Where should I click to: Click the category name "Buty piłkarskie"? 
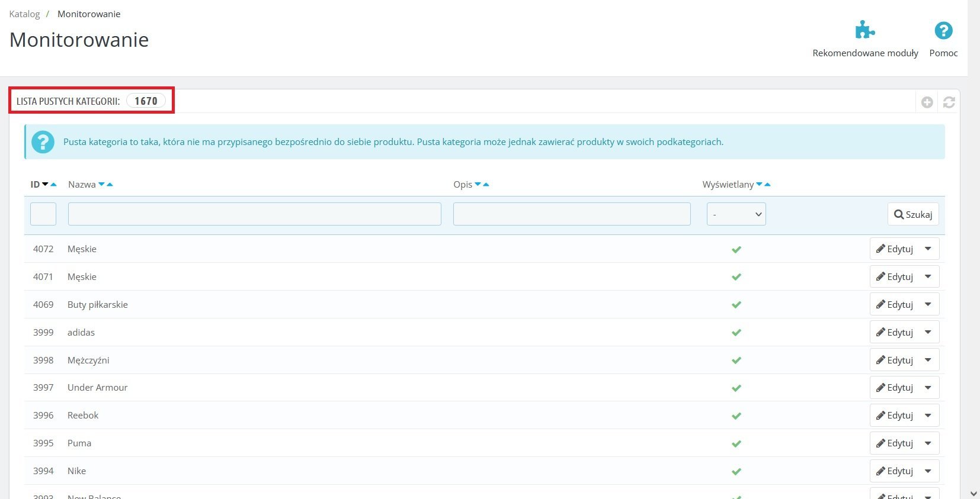(98, 304)
